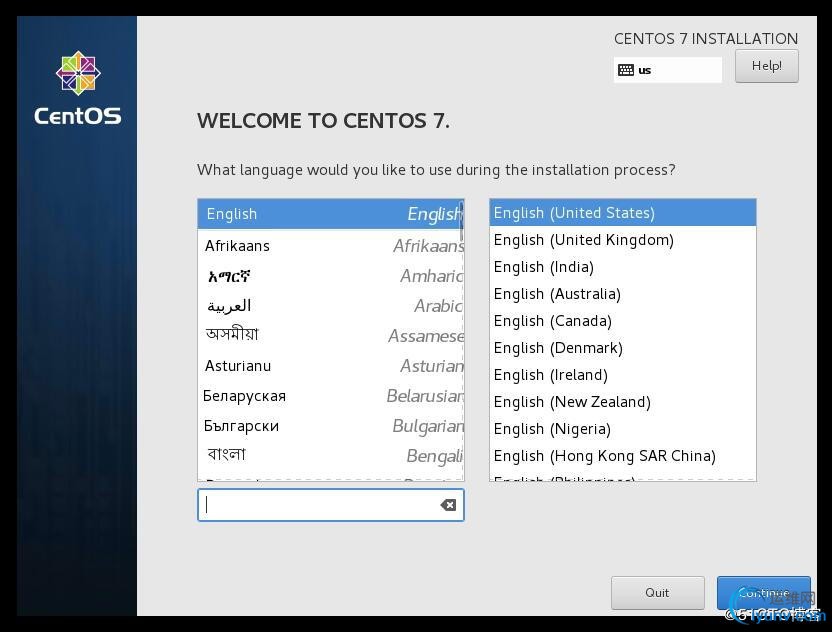Click Continue to proceed
This screenshot has width=832, height=632.
click(x=764, y=593)
